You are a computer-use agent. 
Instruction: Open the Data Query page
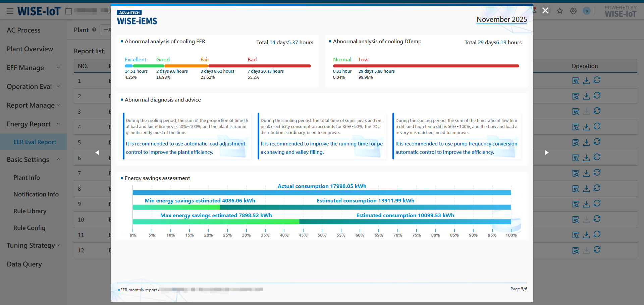pyautogui.click(x=24, y=264)
